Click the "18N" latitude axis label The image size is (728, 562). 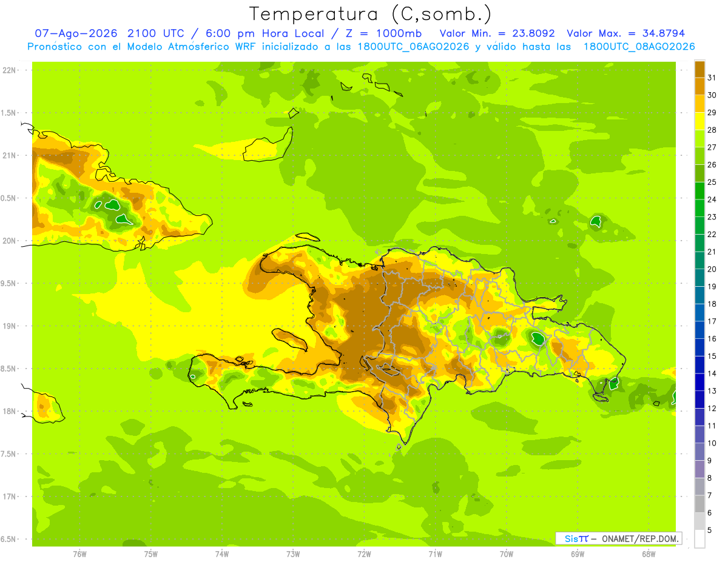(x=9, y=412)
